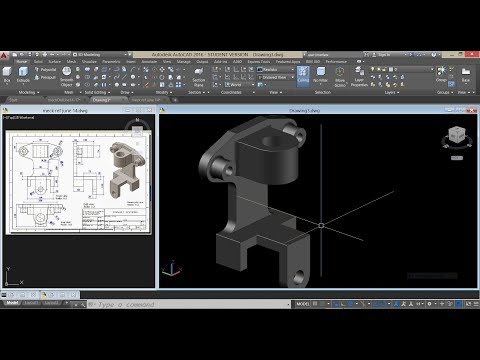Toggle layer 0 lock icon
Screen dimensions: 480x360
[384, 69]
